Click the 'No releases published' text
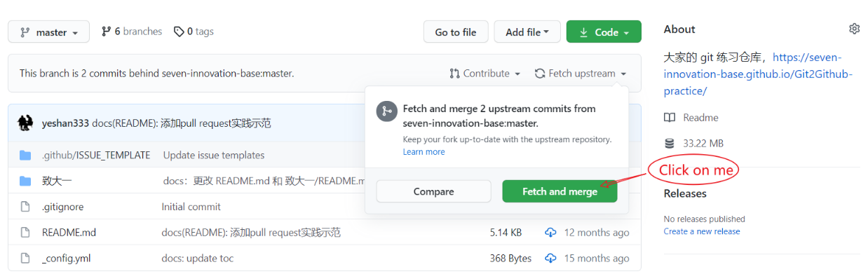The image size is (868, 274). (705, 219)
